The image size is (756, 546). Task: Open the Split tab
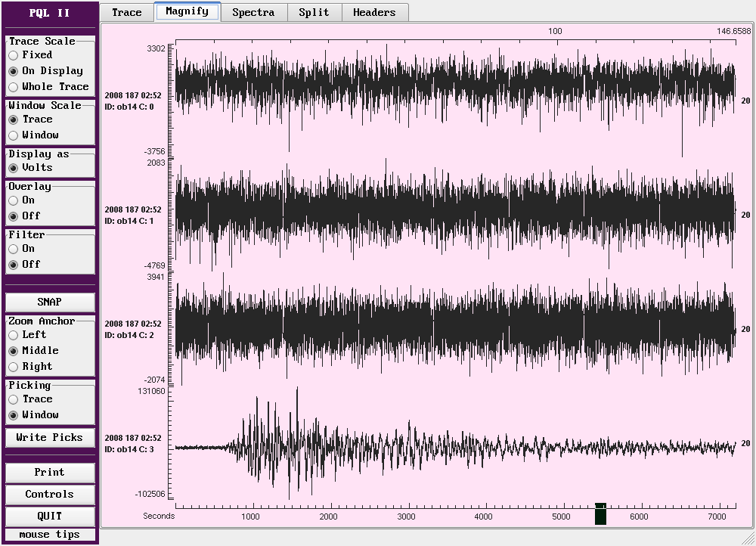coord(314,12)
